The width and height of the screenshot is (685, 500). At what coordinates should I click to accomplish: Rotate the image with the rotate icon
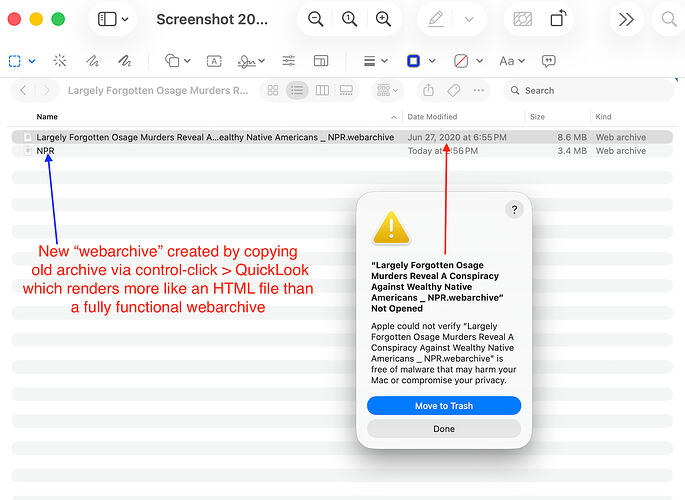(558, 19)
